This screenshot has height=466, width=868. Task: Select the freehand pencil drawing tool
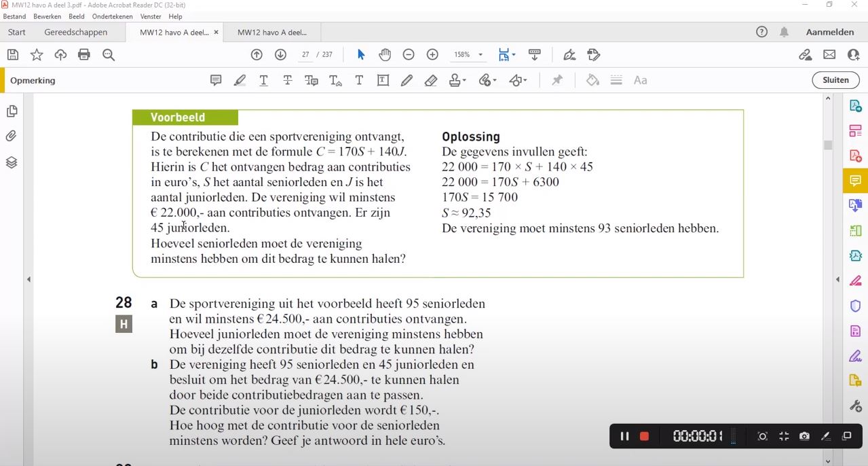tap(407, 80)
